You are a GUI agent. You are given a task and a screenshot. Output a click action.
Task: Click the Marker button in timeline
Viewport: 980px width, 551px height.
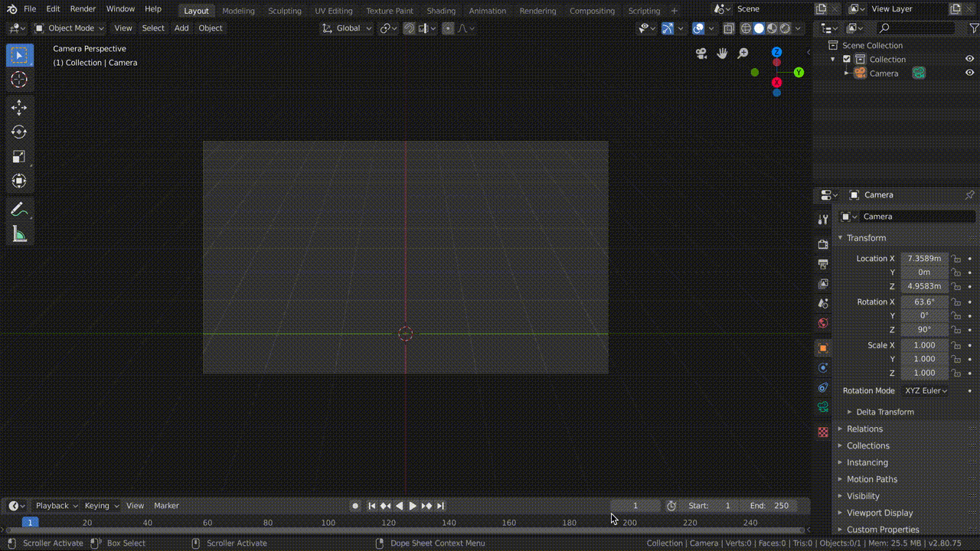click(x=166, y=506)
